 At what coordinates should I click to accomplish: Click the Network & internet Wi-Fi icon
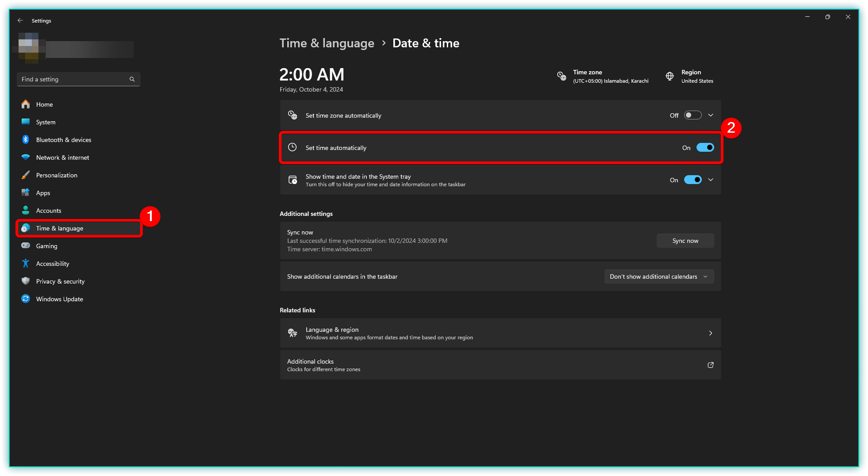[x=26, y=157]
